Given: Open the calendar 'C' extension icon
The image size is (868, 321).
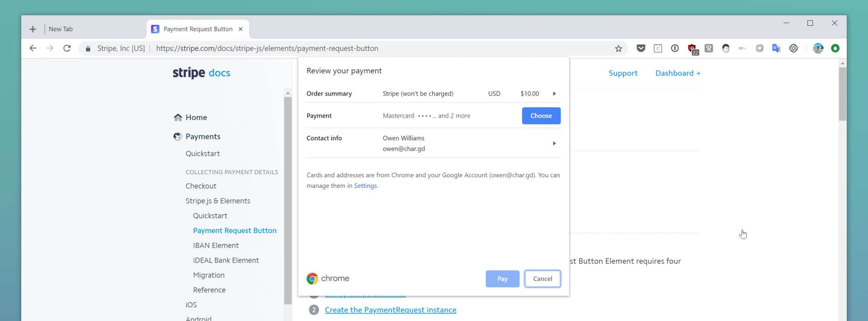Looking at the screenshot, I should 658,48.
